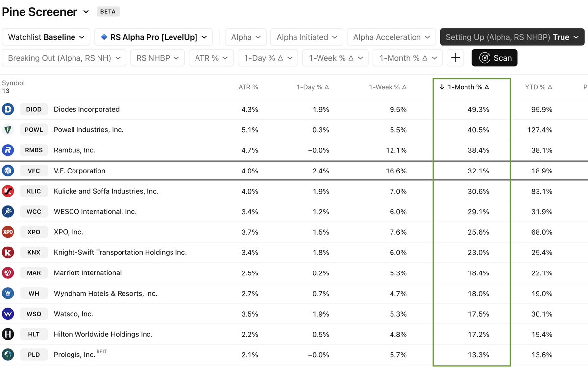
Task: Click company name Knight-Swift Transportation Holdings
Action: click(121, 252)
